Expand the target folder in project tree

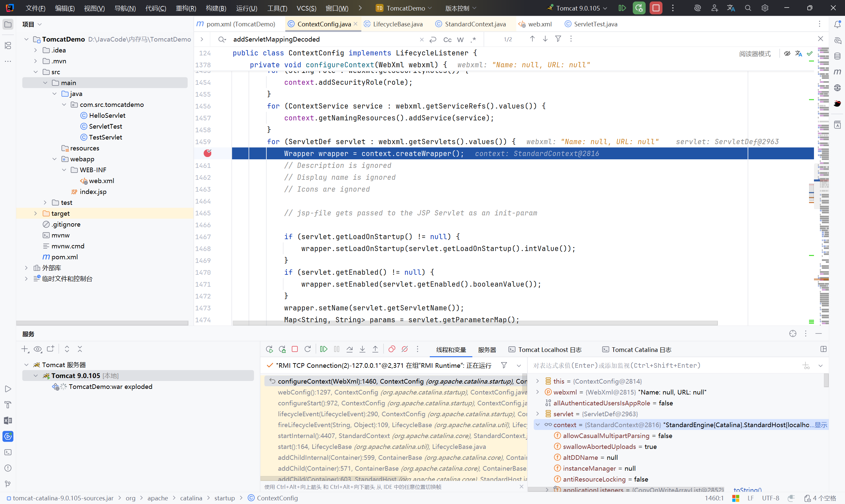(35, 213)
